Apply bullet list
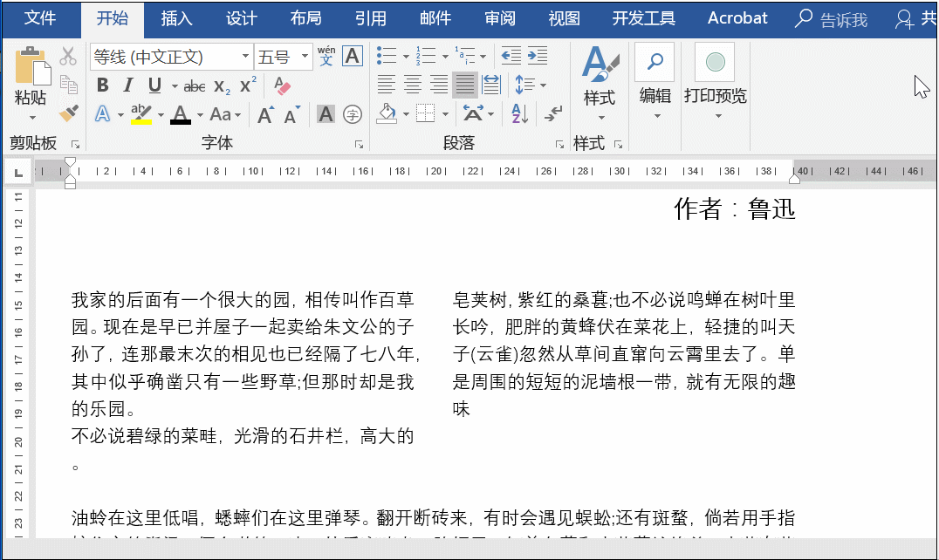This screenshot has height=560, width=939. [x=387, y=56]
